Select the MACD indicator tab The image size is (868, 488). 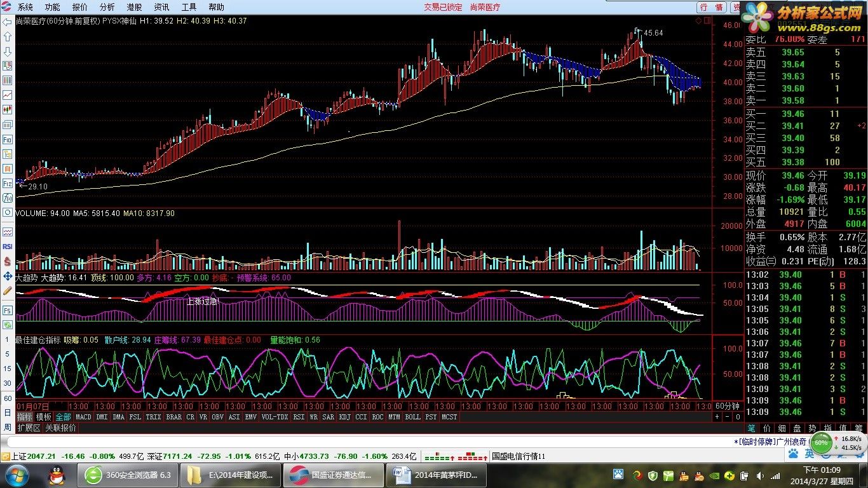pos(83,417)
